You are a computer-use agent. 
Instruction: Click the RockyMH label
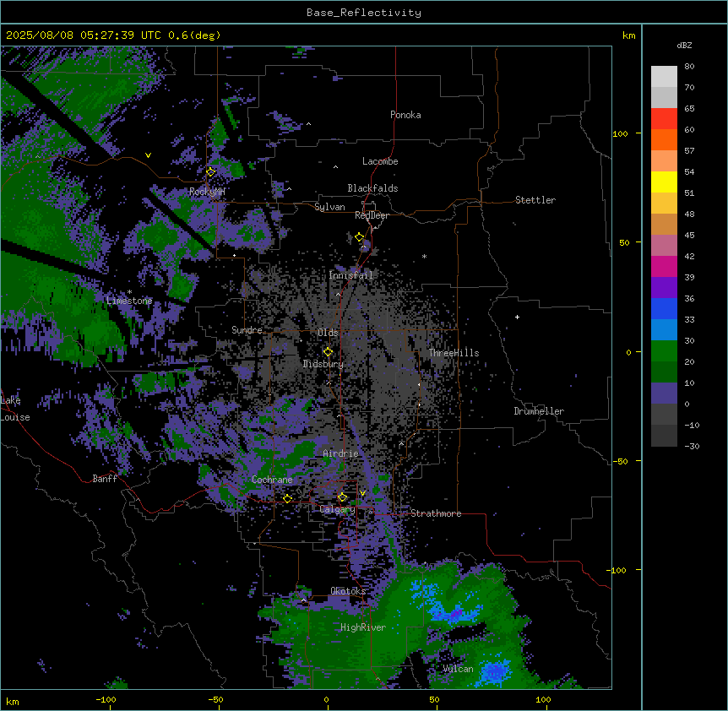pos(207,192)
